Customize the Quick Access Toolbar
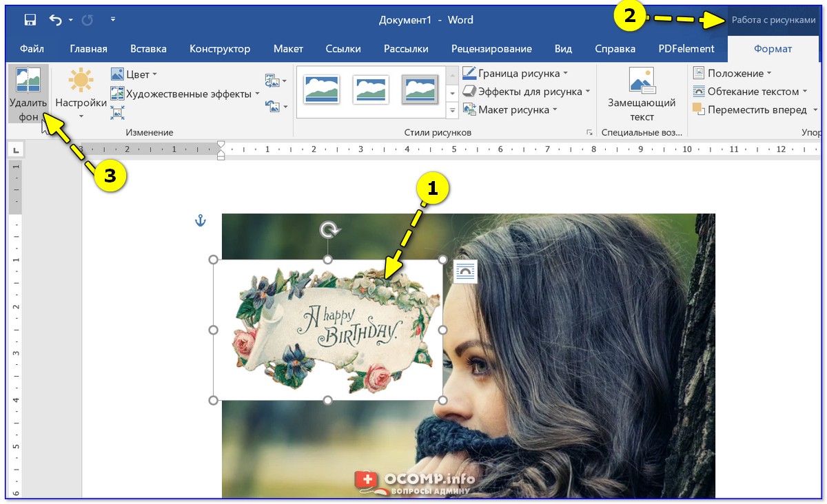This screenshot has width=827, height=504. pos(113,19)
